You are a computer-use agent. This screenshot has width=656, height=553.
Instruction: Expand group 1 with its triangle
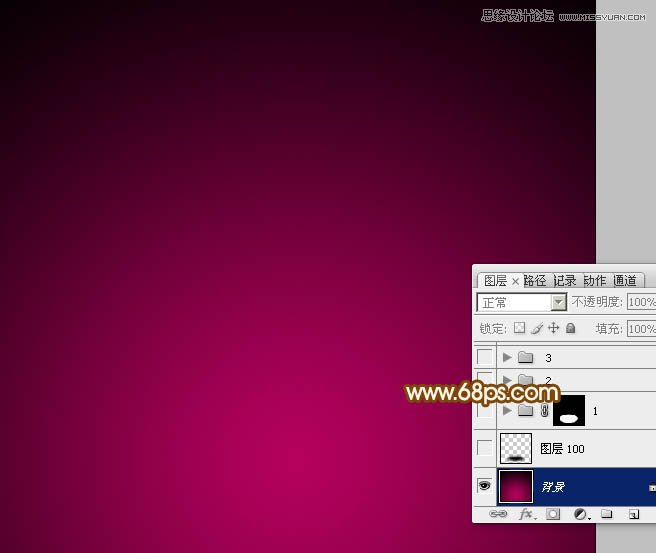pos(507,410)
